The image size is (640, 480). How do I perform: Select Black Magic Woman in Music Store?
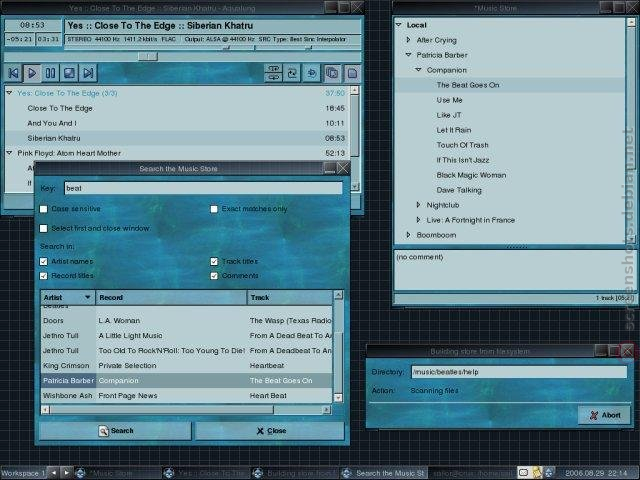(510, 175)
